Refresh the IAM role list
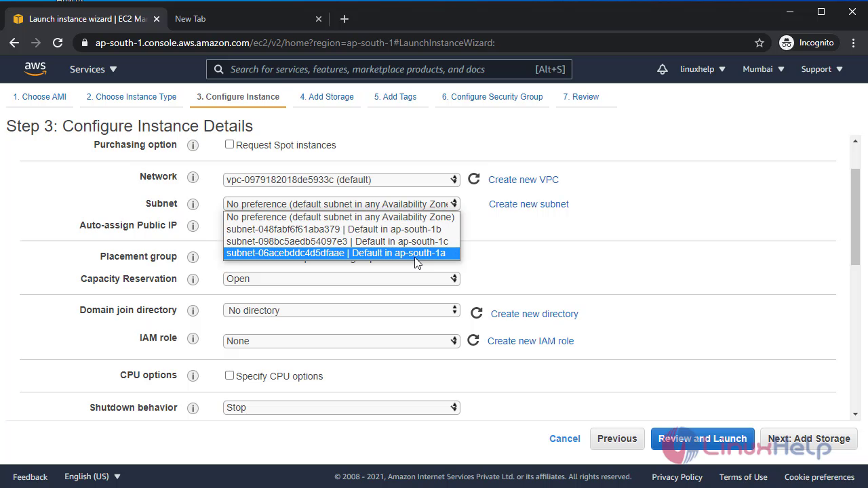 coord(473,340)
